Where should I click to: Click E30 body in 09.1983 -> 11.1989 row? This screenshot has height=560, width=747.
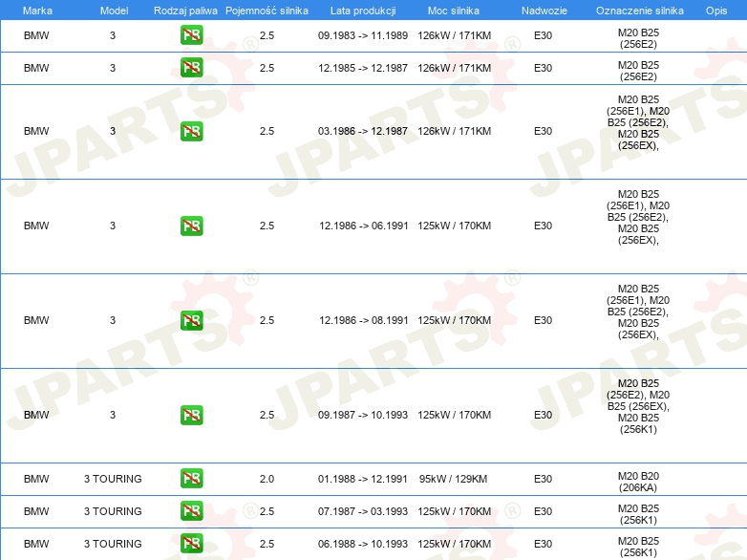(x=544, y=35)
